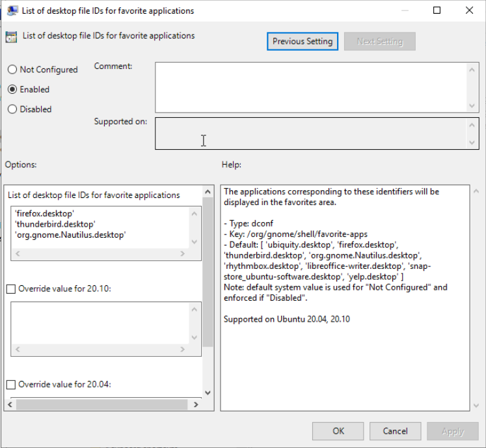The height and width of the screenshot is (448, 486).
Task: Click Supported on box up arrow
Action: pos(472,125)
